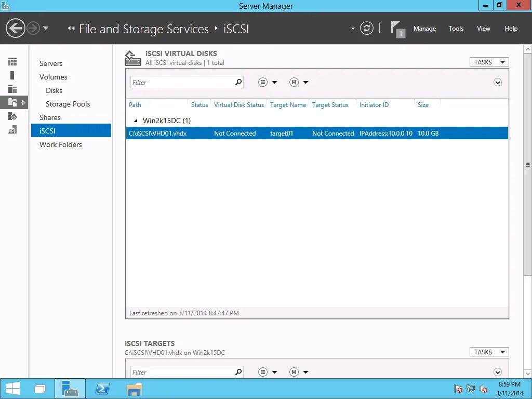Image resolution: width=532 pixels, height=399 pixels.
Task: Sort by Target Name column
Action: 288,105
